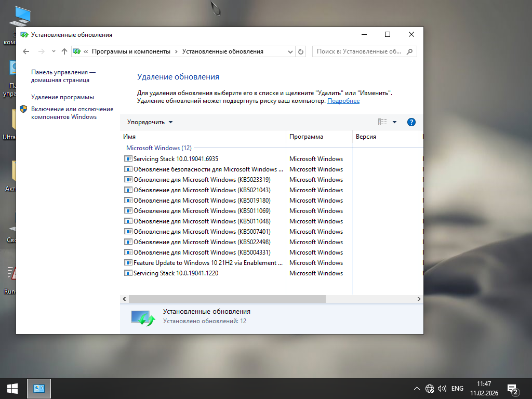Screen dimensions: 532x399
Task: Expand the address bar history dropdown
Action: (x=290, y=51)
